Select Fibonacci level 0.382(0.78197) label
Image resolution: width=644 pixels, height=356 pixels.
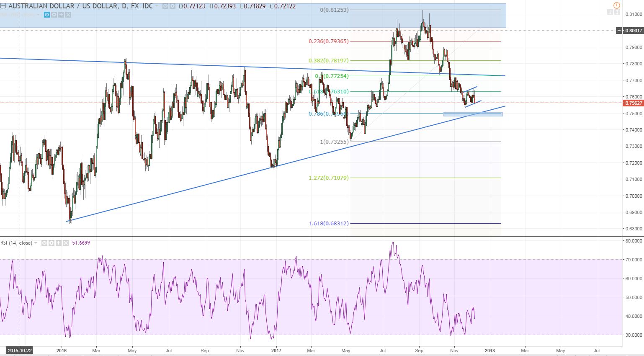tap(329, 60)
